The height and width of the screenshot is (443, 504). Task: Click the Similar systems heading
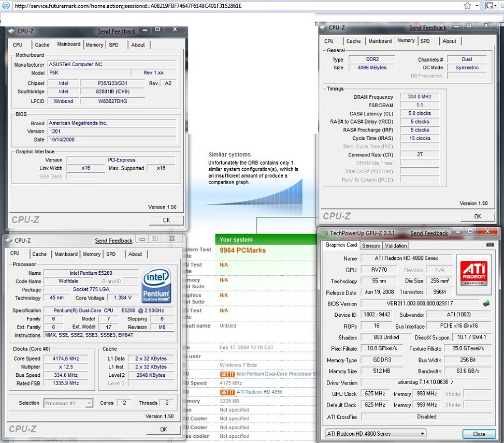click(229, 155)
